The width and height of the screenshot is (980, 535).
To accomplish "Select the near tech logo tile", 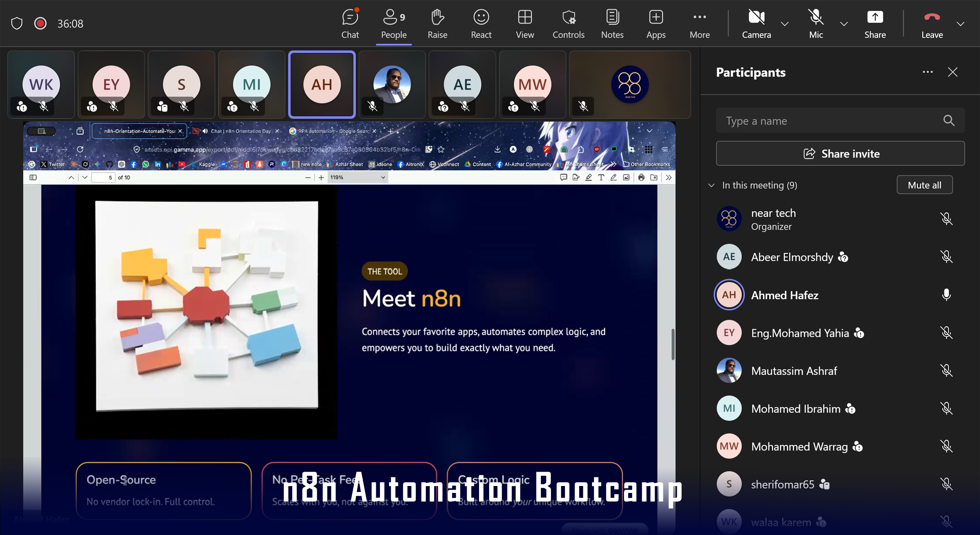I will point(630,84).
